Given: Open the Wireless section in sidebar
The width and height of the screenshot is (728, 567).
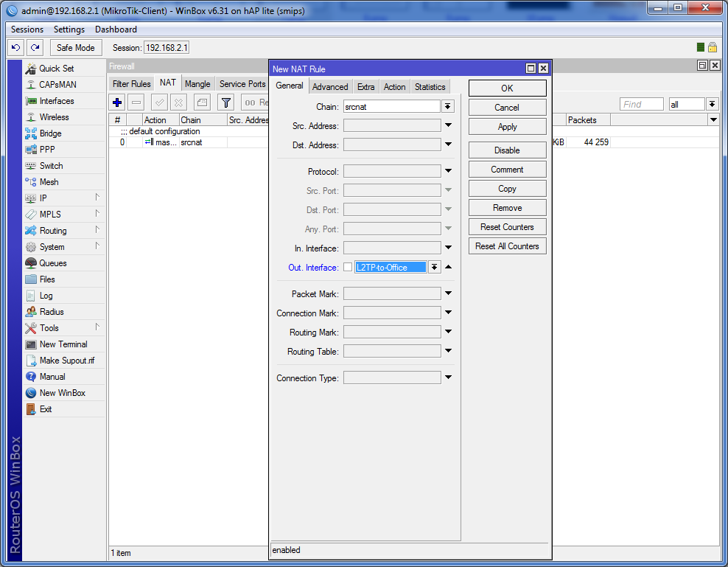Looking at the screenshot, I should 54,117.
